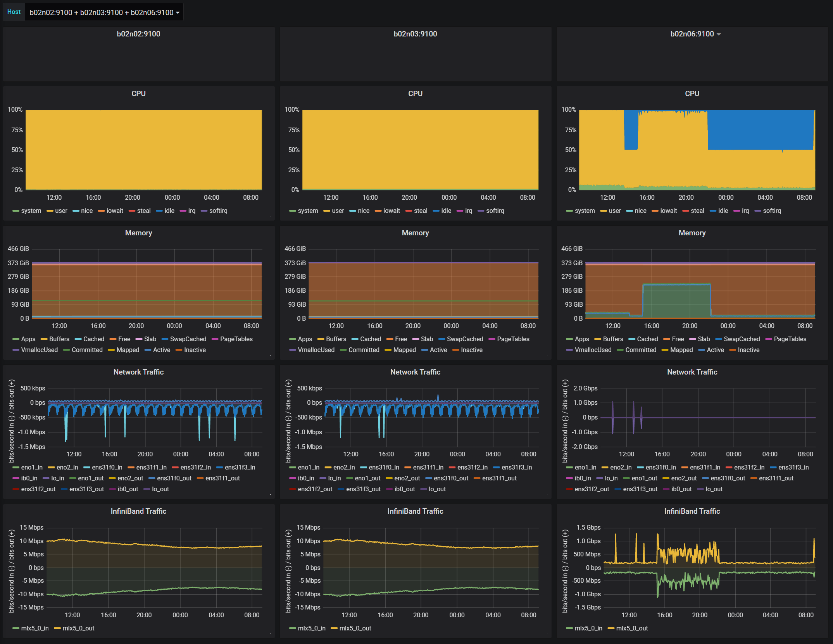The height and width of the screenshot is (644, 833).
Task: Click green Apps color icon in b02n06 Memory legend
Action: click(x=569, y=339)
